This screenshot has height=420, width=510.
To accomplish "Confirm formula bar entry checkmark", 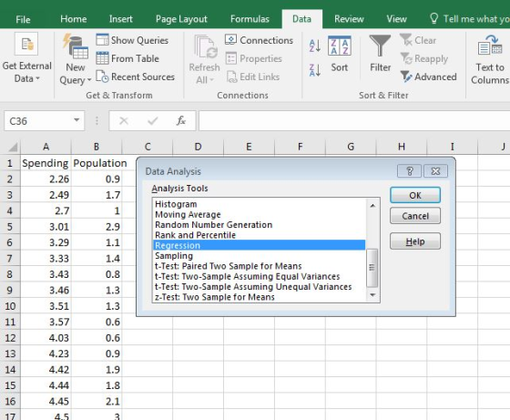I will (x=152, y=121).
